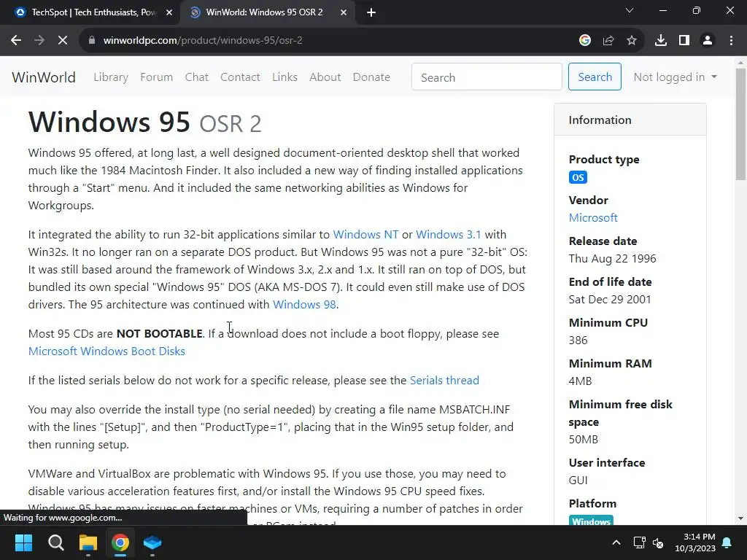This screenshot has width=747, height=560.
Task: Show hidden tray icons chevron
Action: click(x=616, y=542)
